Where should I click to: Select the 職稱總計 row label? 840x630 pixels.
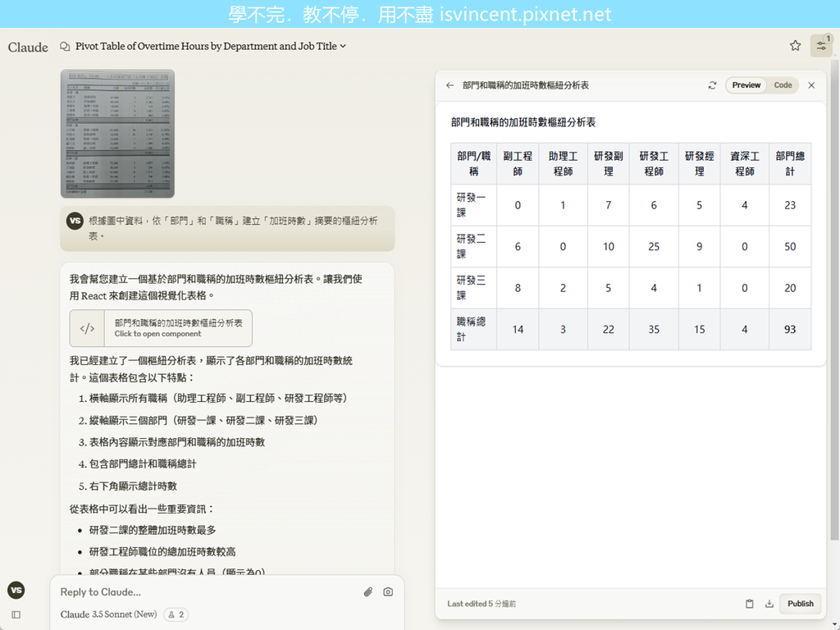click(473, 329)
